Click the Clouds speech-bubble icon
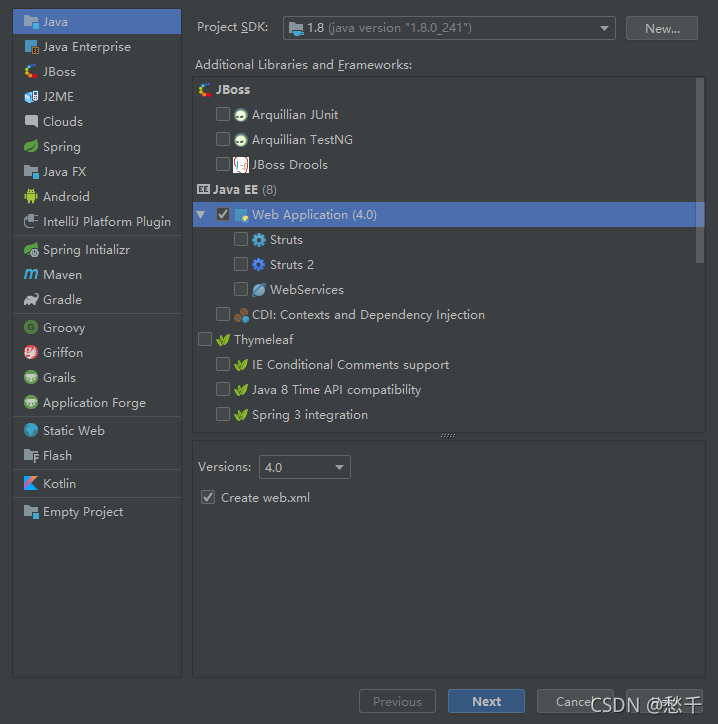 pos(31,121)
